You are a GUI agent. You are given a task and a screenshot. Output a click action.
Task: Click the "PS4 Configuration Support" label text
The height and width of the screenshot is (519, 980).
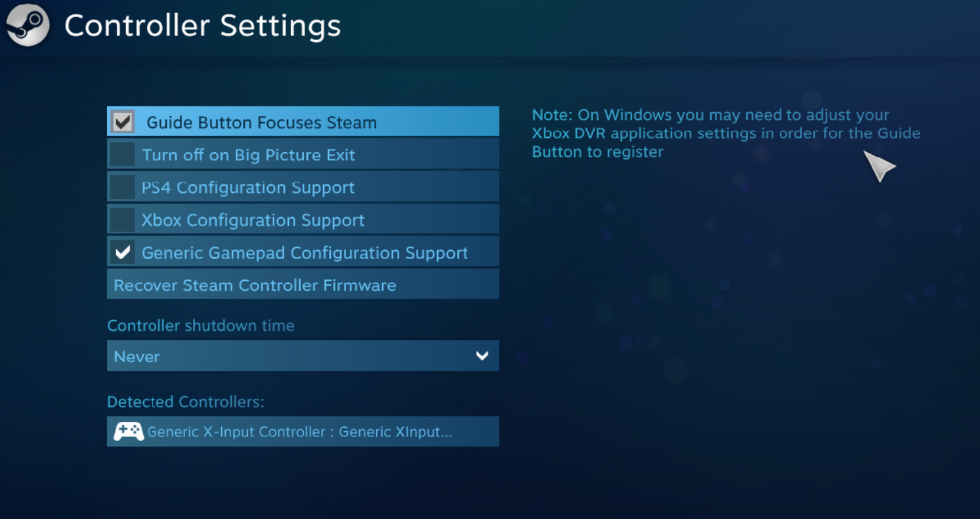click(x=248, y=188)
